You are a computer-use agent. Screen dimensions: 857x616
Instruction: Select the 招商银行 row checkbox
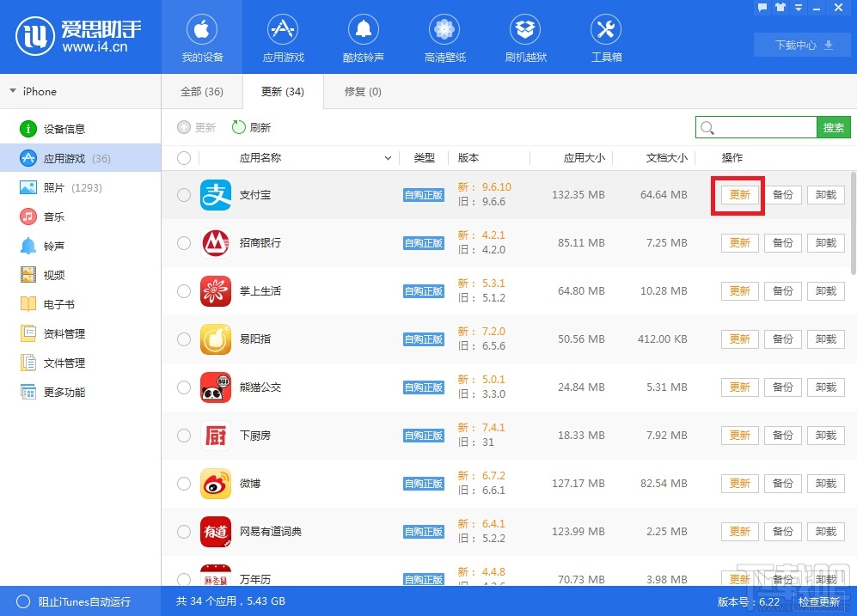pos(184,243)
